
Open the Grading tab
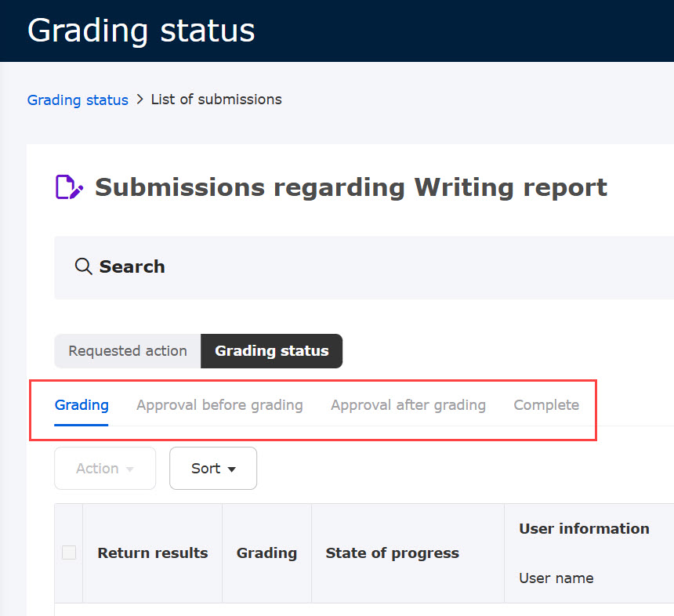point(82,405)
